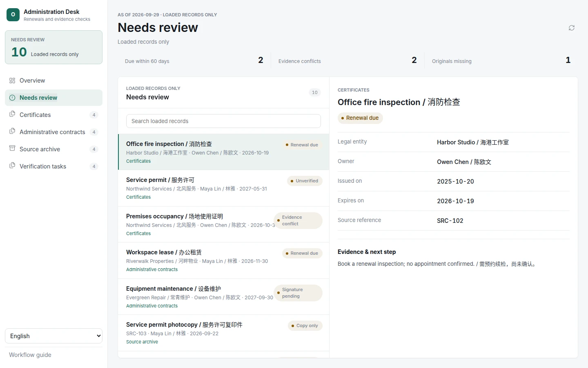Click the Renewal due badge in detail panel
The height and width of the screenshot is (368, 588).
tap(360, 118)
